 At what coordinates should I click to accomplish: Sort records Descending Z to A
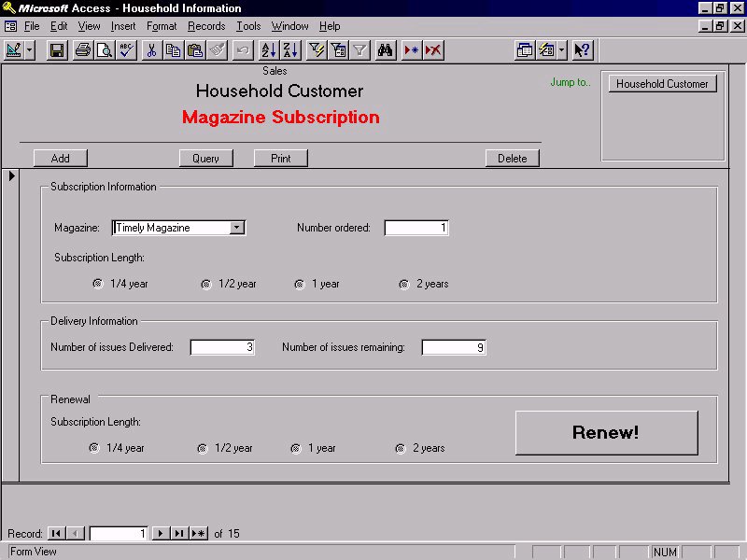290,50
